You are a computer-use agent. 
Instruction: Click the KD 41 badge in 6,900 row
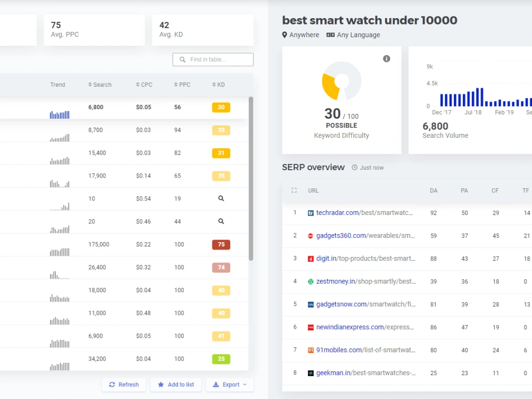tap(221, 336)
